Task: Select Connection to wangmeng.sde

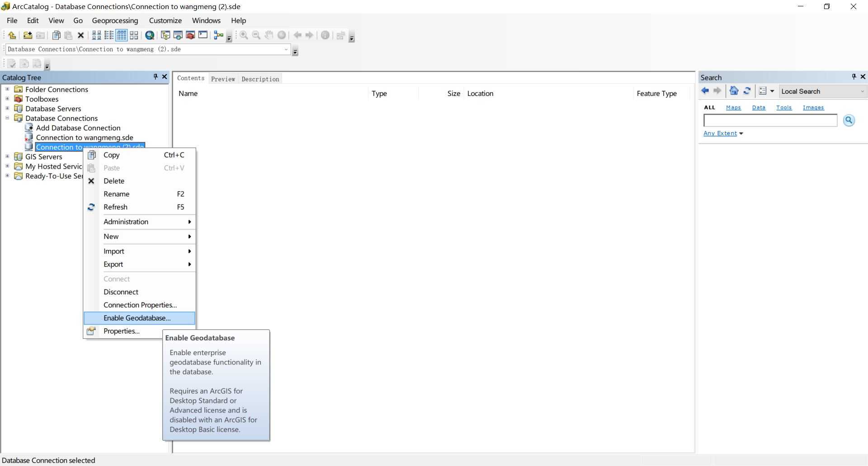Action: click(85, 138)
